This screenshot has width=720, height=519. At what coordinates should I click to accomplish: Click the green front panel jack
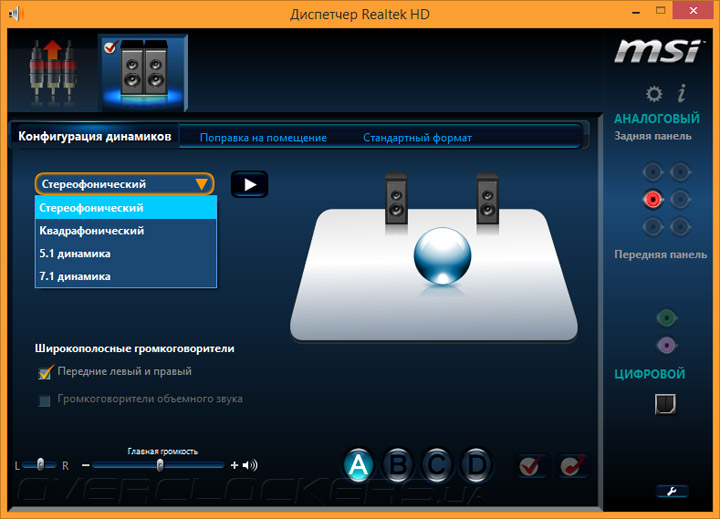666,317
